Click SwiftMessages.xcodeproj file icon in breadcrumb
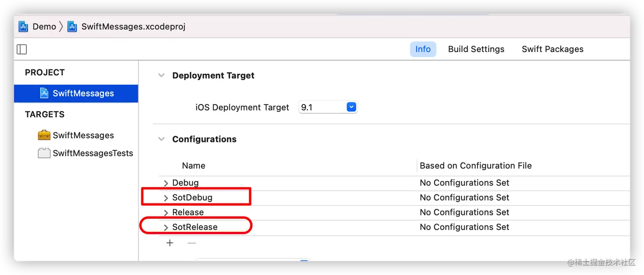 pyautogui.click(x=72, y=26)
